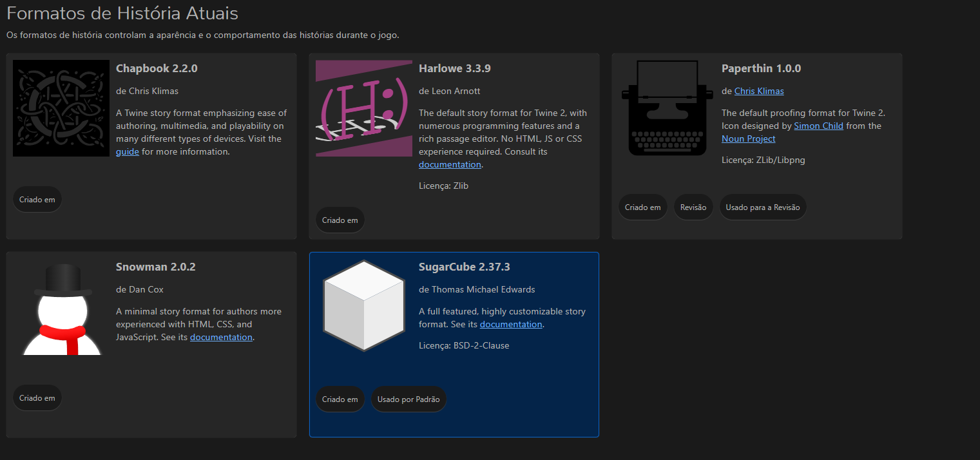Select the 'Chapbook 2.2.0' title

[x=157, y=68]
